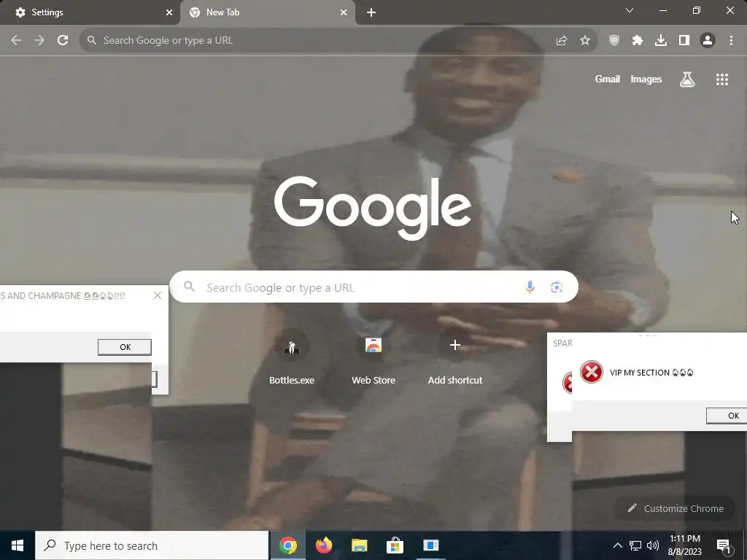Open a new browser tab with plus button
The image size is (747, 560).
[371, 12]
